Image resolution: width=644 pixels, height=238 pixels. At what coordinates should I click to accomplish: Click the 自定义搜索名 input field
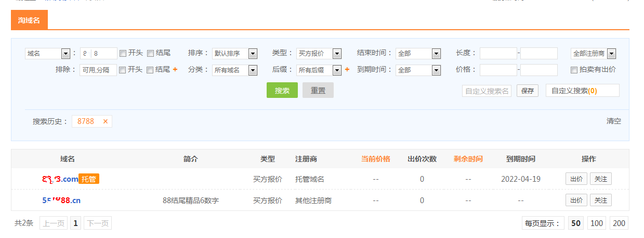(x=487, y=91)
